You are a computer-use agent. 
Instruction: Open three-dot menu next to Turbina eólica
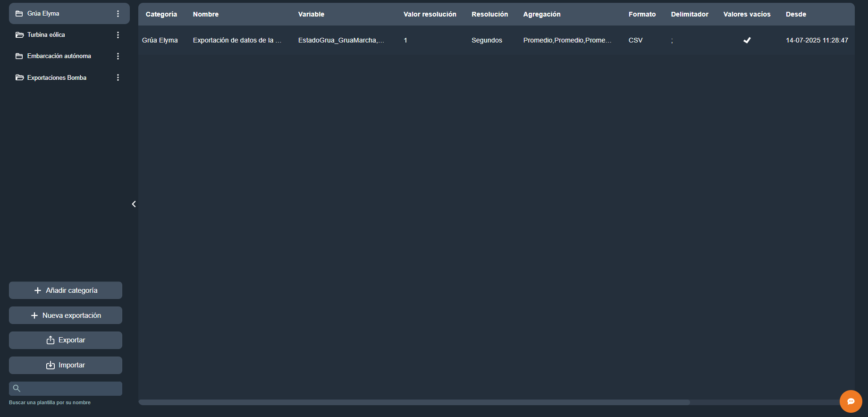click(118, 35)
